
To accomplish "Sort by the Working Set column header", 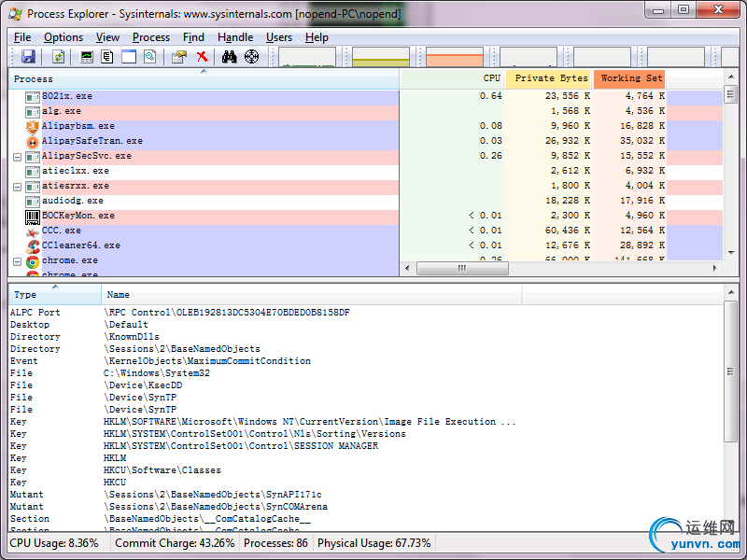I will pyautogui.click(x=628, y=78).
